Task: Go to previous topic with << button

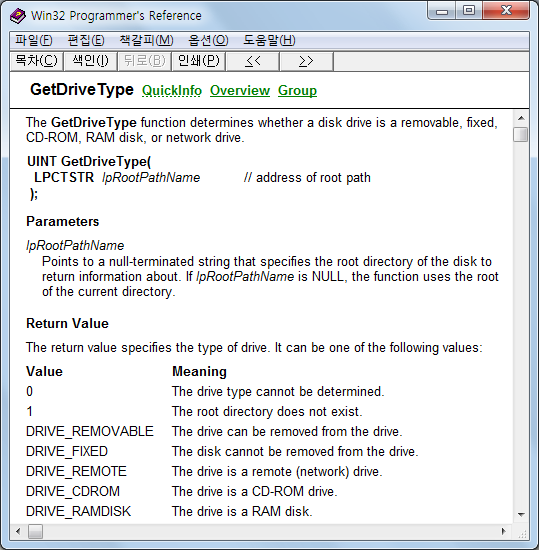Action: point(253,61)
